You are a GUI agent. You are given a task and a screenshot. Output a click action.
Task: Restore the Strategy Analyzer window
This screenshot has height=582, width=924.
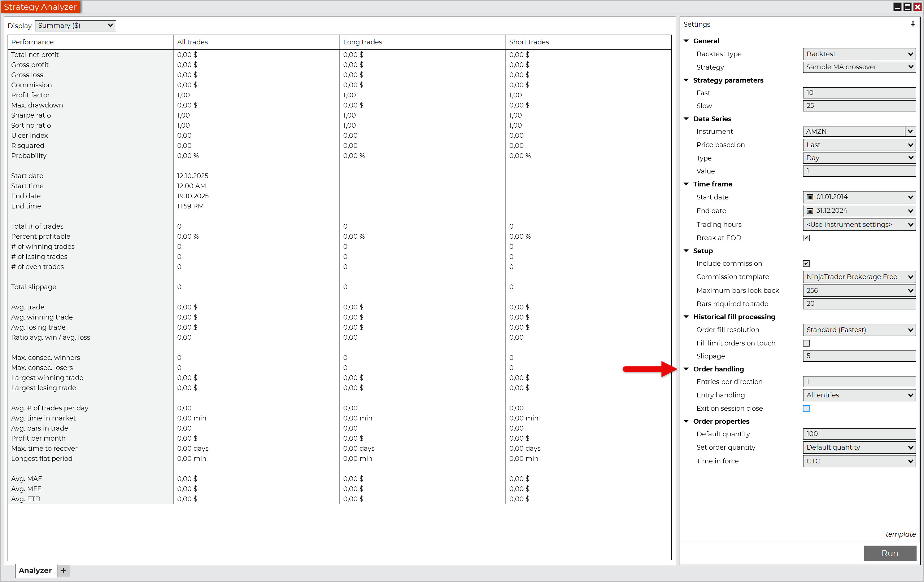click(x=907, y=7)
